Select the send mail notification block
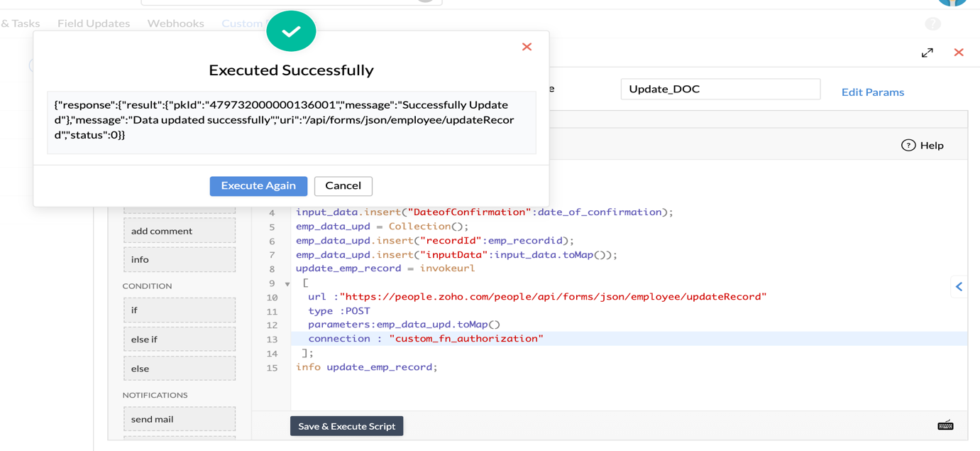 [x=180, y=419]
